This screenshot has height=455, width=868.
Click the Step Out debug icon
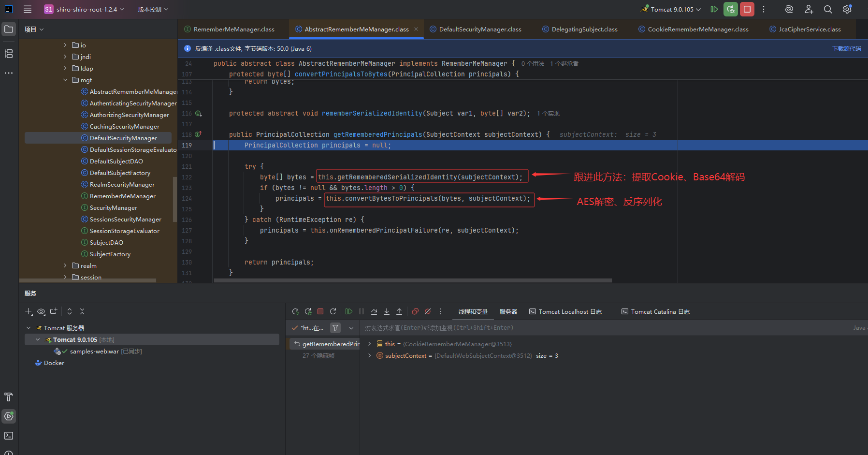point(399,312)
